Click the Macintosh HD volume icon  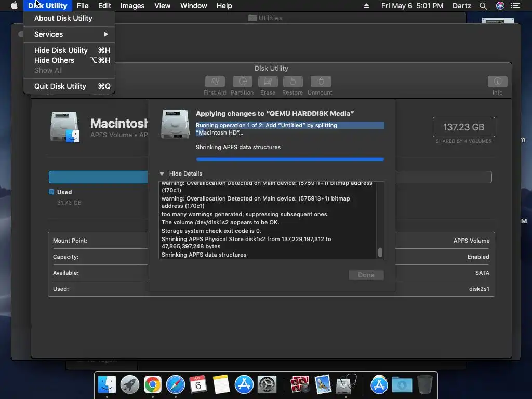pyautogui.click(x=64, y=127)
